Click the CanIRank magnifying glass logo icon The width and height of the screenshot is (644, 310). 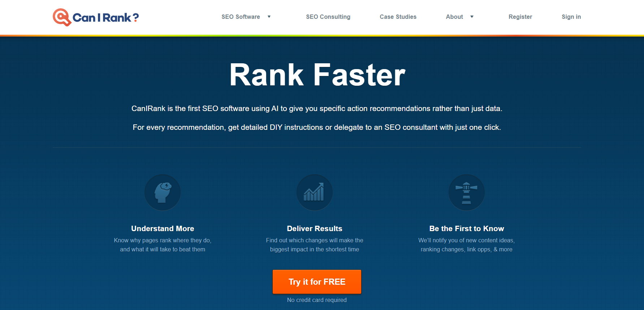pyautogui.click(x=62, y=17)
